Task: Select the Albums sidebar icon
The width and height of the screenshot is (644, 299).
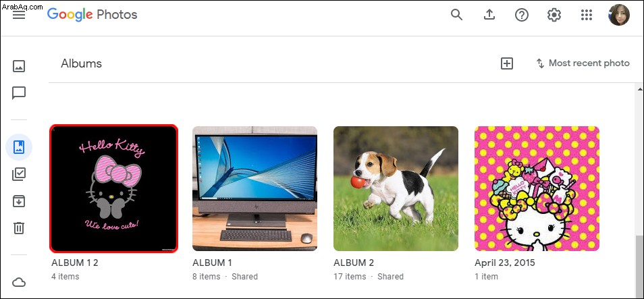Action: tap(19, 146)
